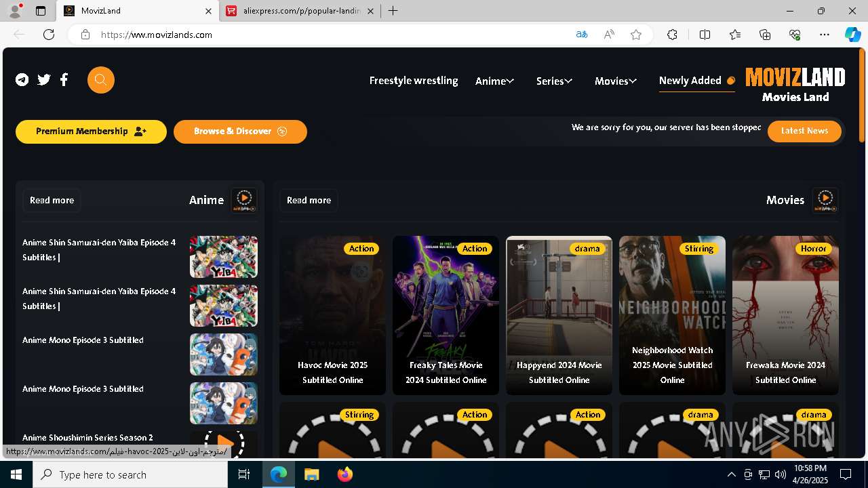Open the Freaky Tales Movie 2024 poster
The image size is (868, 488).
pyautogui.click(x=446, y=315)
